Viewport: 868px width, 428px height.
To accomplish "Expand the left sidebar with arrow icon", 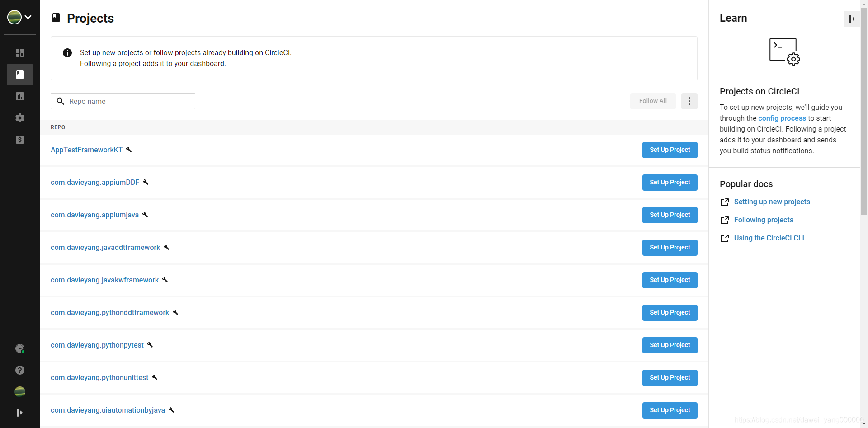I will pos(20,413).
